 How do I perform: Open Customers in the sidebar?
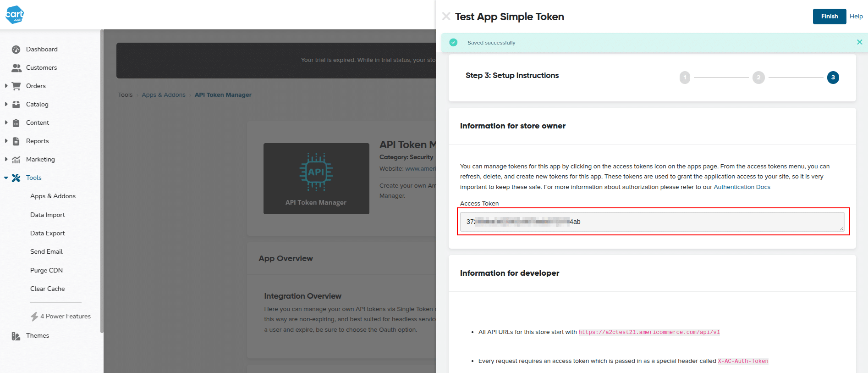click(x=41, y=67)
